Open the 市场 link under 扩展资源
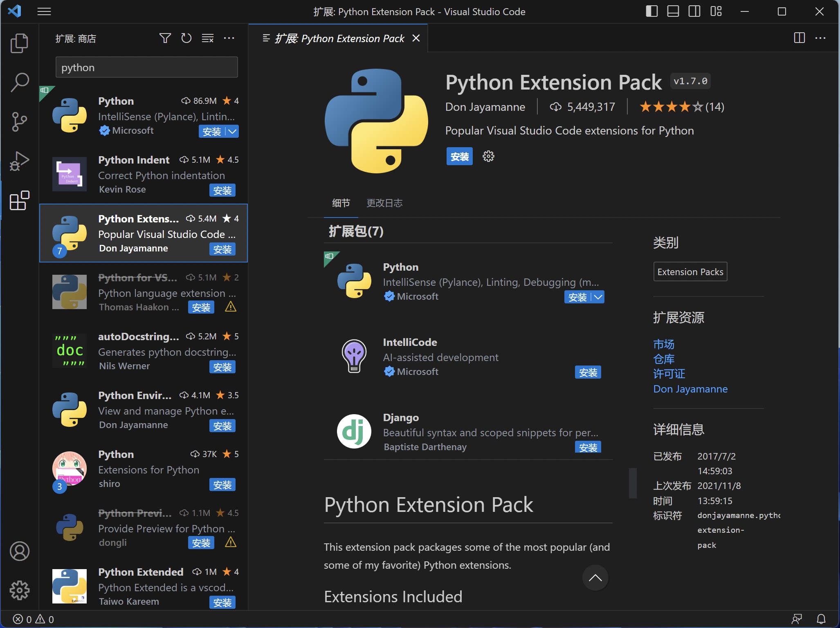The height and width of the screenshot is (628, 840). pos(663,344)
